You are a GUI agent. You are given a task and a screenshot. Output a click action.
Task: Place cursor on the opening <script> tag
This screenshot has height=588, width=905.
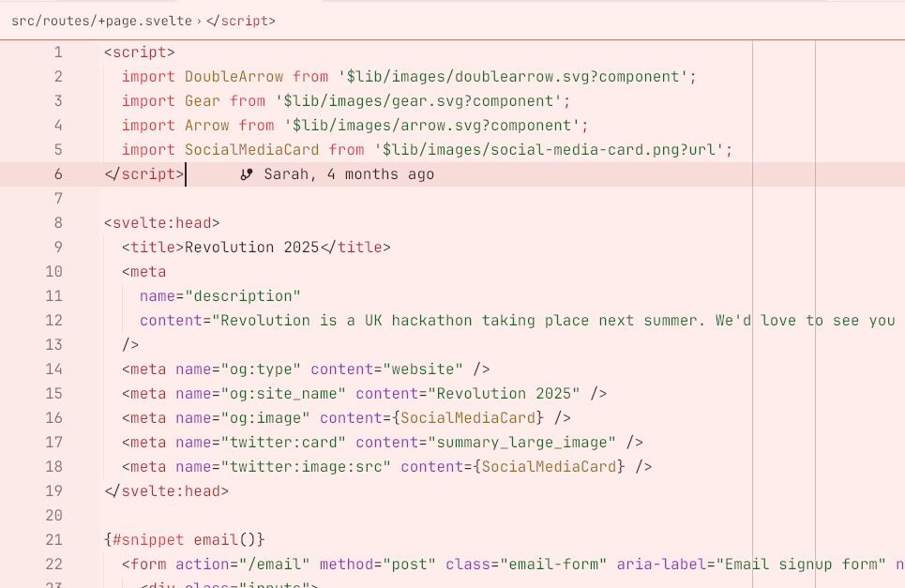point(139,53)
